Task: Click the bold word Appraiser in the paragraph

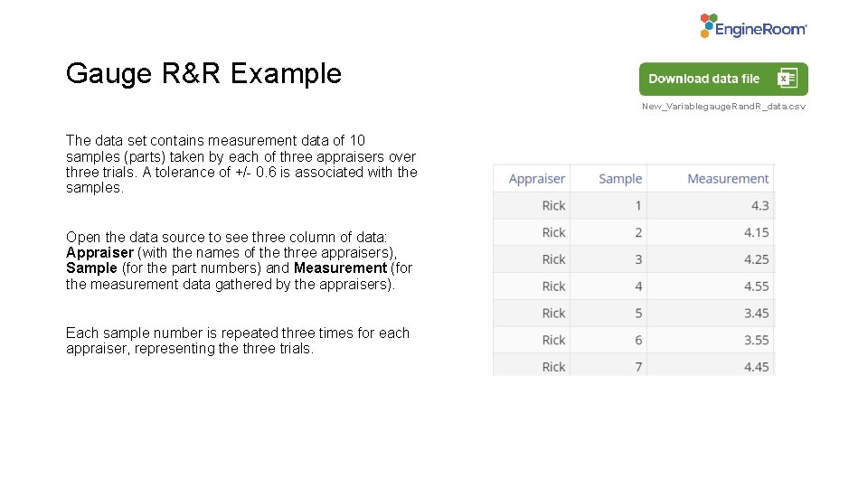Action: point(99,253)
